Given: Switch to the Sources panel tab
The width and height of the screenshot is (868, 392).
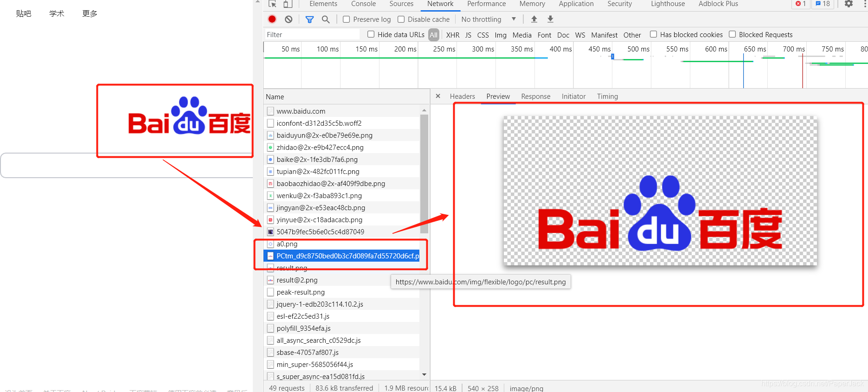Looking at the screenshot, I should coord(401,4).
